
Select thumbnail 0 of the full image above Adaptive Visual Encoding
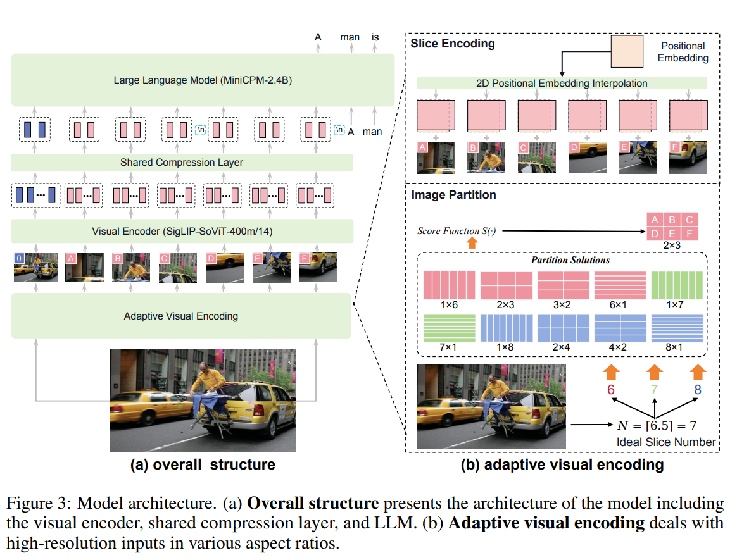pyautogui.click(x=35, y=267)
